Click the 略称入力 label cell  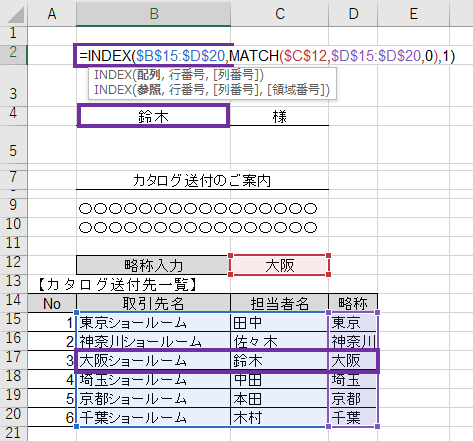pos(153,265)
